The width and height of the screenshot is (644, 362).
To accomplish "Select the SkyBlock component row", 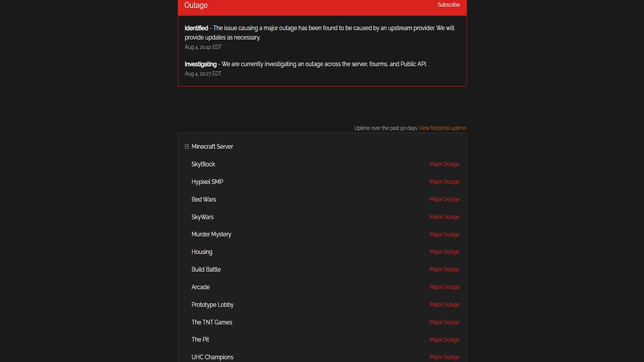I will click(x=203, y=164).
